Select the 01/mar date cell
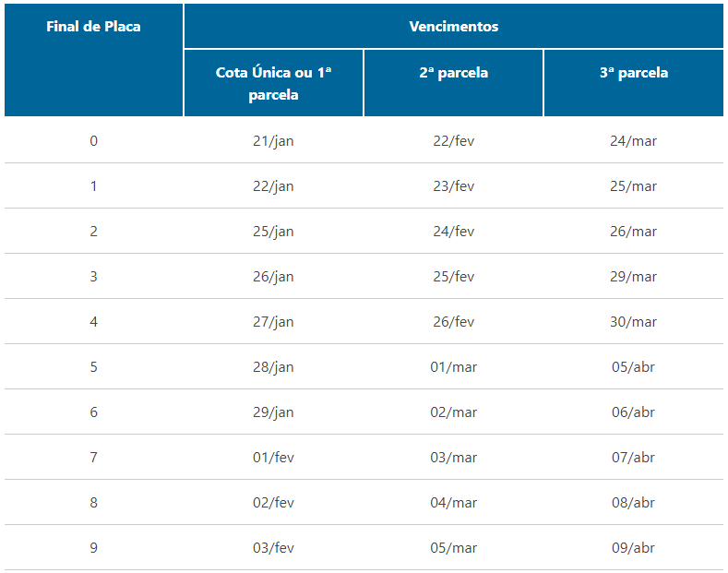The image size is (728, 573). coord(454,367)
